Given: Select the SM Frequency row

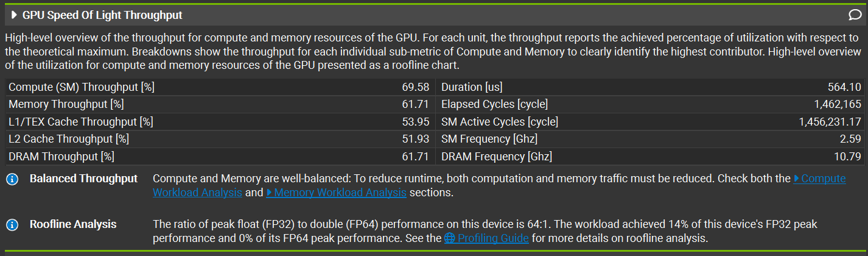Looking at the screenshot, I should coord(650,139).
